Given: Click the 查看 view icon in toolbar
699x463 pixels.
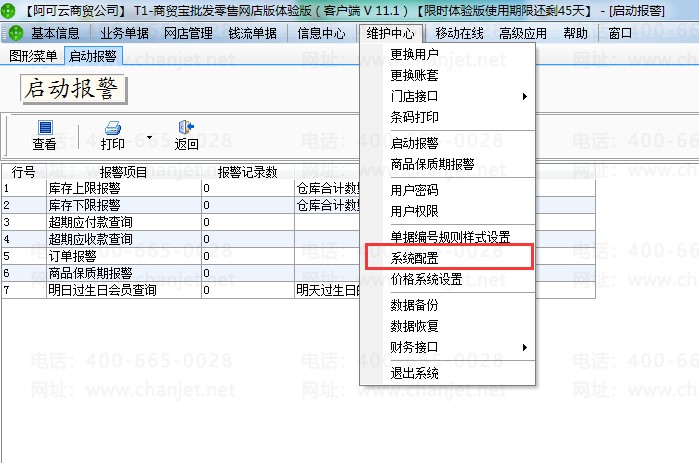Looking at the screenshot, I should click(45, 128).
